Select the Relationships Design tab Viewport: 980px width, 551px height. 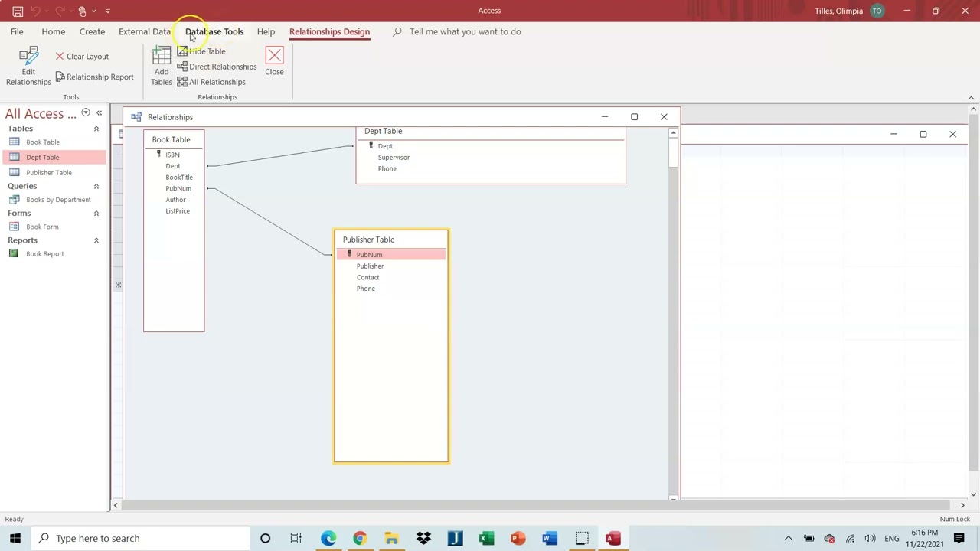[x=329, y=31]
